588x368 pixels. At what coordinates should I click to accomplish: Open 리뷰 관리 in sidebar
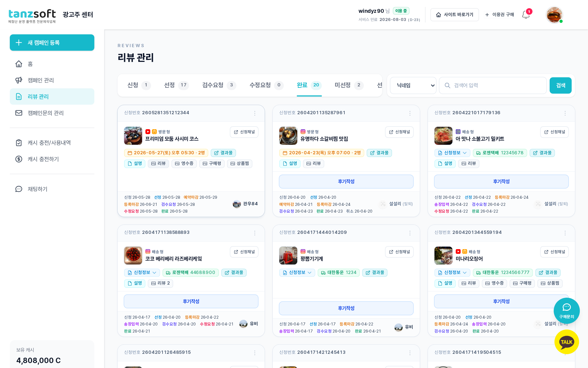52,96
